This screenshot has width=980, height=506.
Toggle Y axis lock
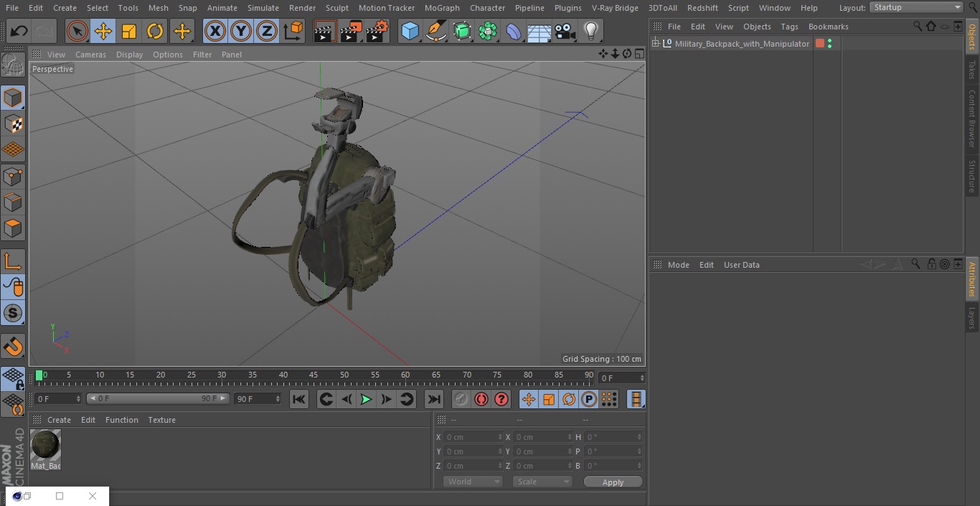click(x=241, y=31)
